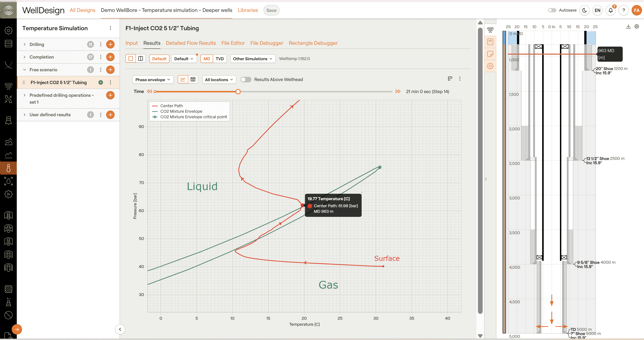The width and height of the screenshot is (644, 340).
Task: Switch to the Input tab
Action: tap(132, 43)
